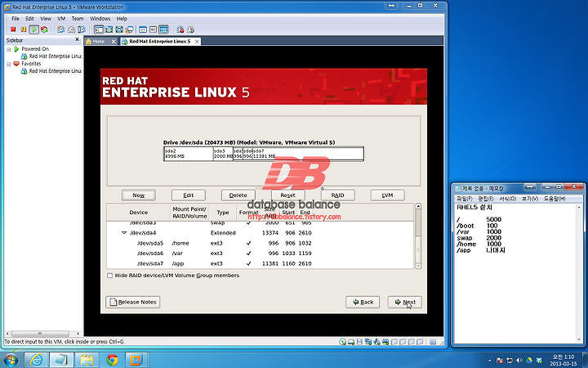Switch to the Home tab
The height and width of the screenshot is (368, 588).
[x=98, y=42]
